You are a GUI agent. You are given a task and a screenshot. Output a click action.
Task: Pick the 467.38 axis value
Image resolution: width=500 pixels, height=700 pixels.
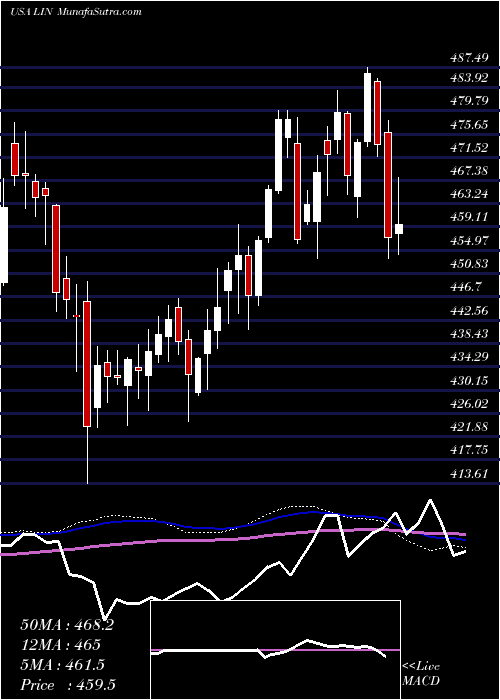tap(469, 171)
